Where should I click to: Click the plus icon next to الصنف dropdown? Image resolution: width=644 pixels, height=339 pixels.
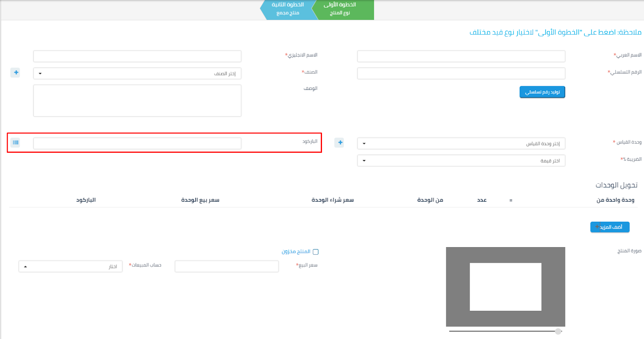(16, 73)
